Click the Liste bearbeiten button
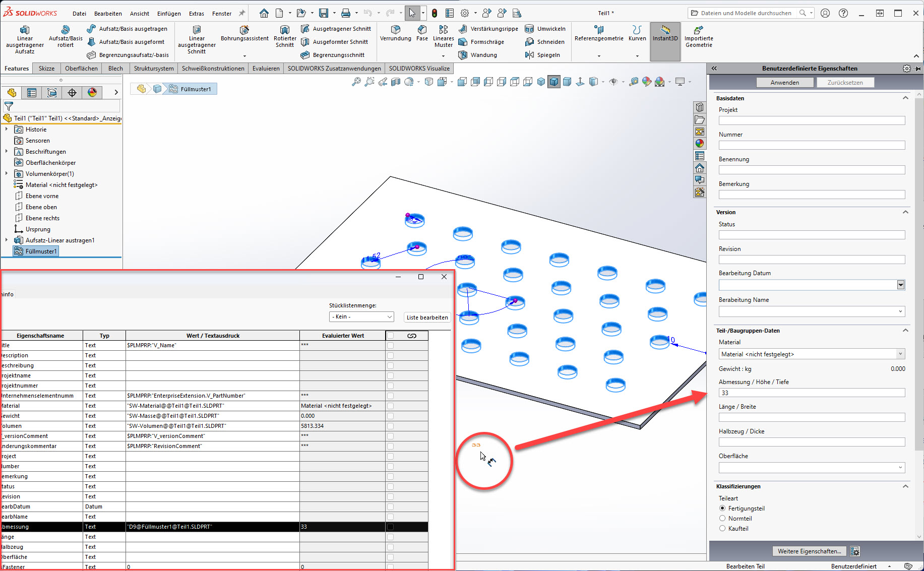The width and height of the screenshot is (924, 571). 427,317
